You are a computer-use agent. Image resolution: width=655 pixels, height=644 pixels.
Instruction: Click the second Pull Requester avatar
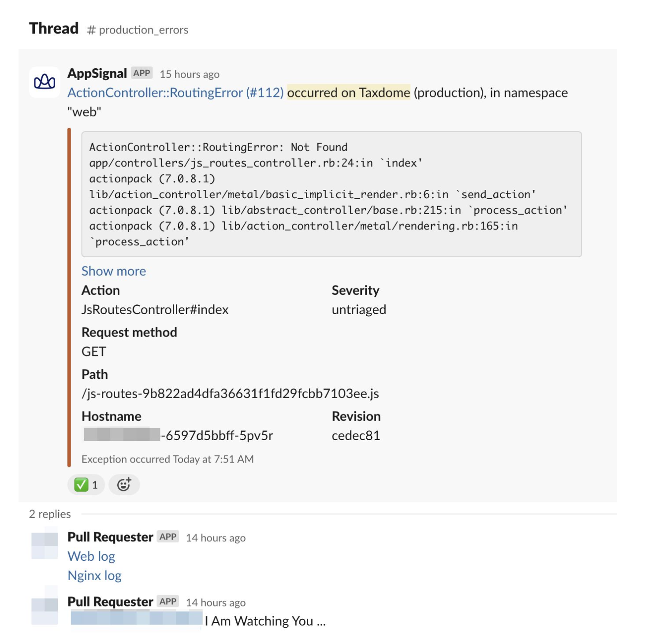click(x=45, y=611)
